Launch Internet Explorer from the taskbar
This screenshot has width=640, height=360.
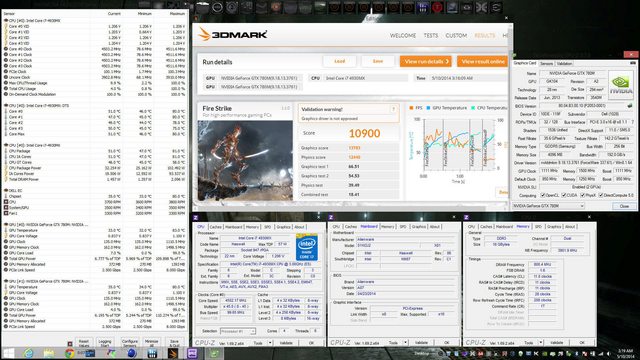[28, 353]
